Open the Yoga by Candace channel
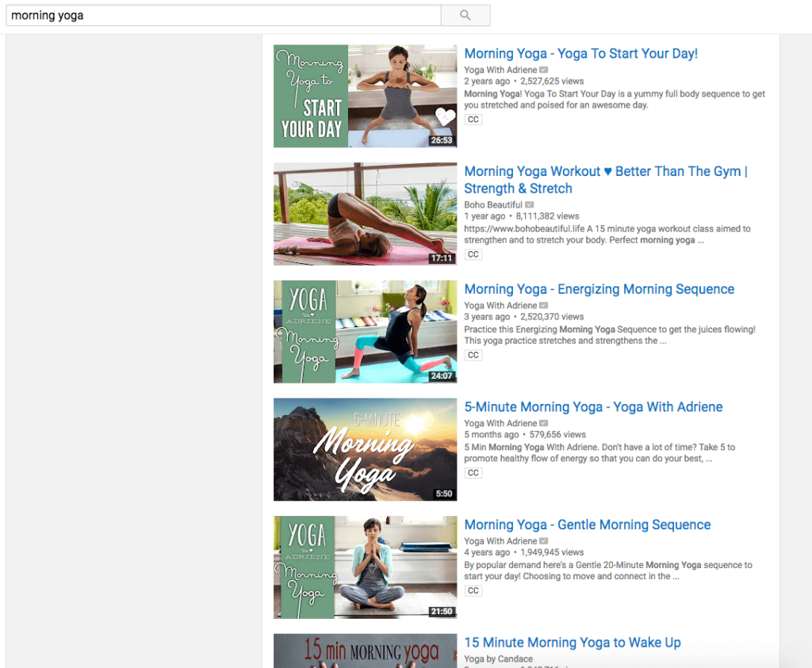This screenshot has height=668, width=812. [498, 658]
